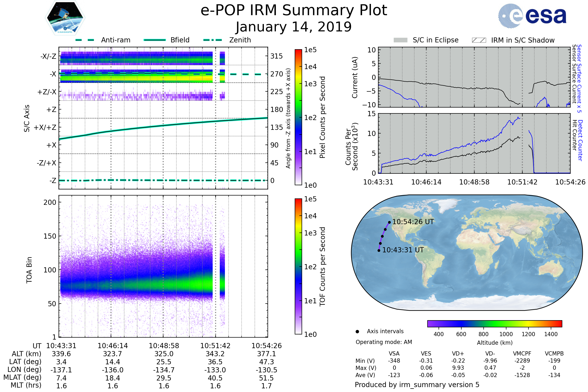Click the 10:43:31 UT map track start point
588x392 pixels.
coord(379,250)
